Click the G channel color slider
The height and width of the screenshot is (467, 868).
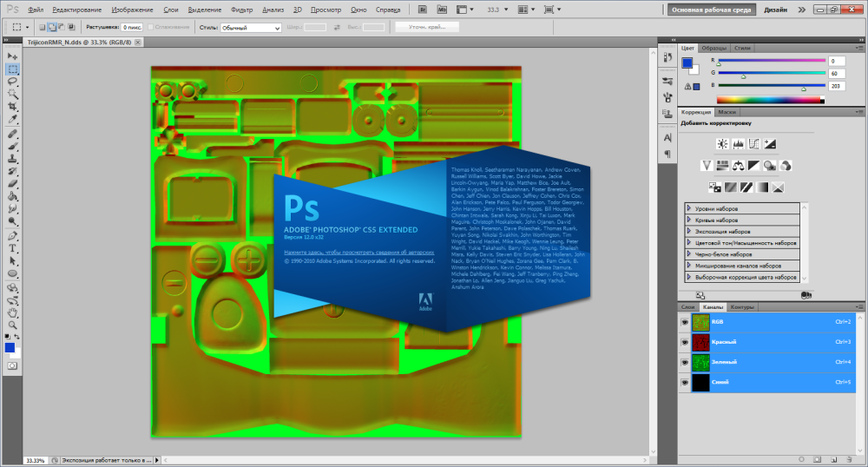click(x=772, y=73)
